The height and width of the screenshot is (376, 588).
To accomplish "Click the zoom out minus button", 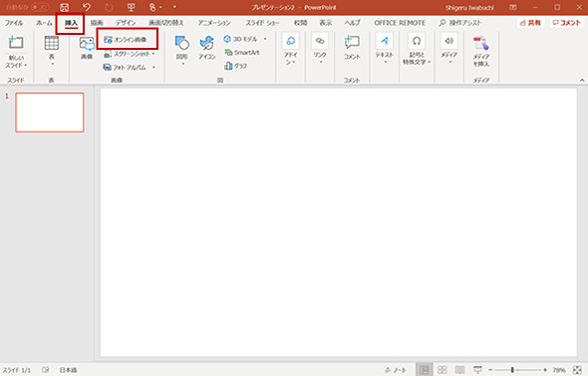I will point(490,370).
